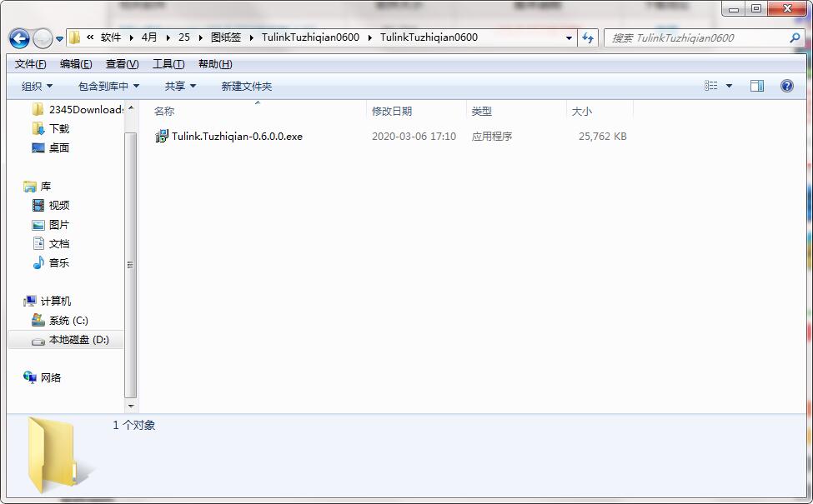The image size is (813, 504).
Task: Click the Back navigation arrow button
Action: (x=19, y=38)
